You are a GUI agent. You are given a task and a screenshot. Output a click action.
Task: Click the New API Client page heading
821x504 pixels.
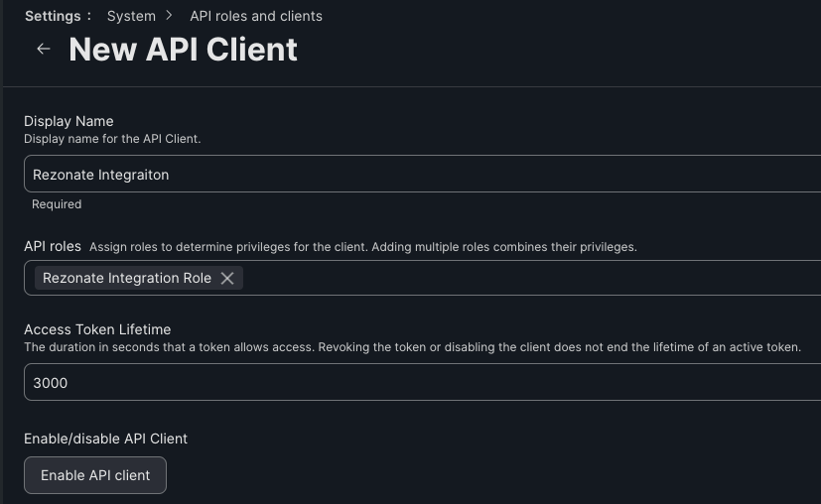[x=183, y=49]
